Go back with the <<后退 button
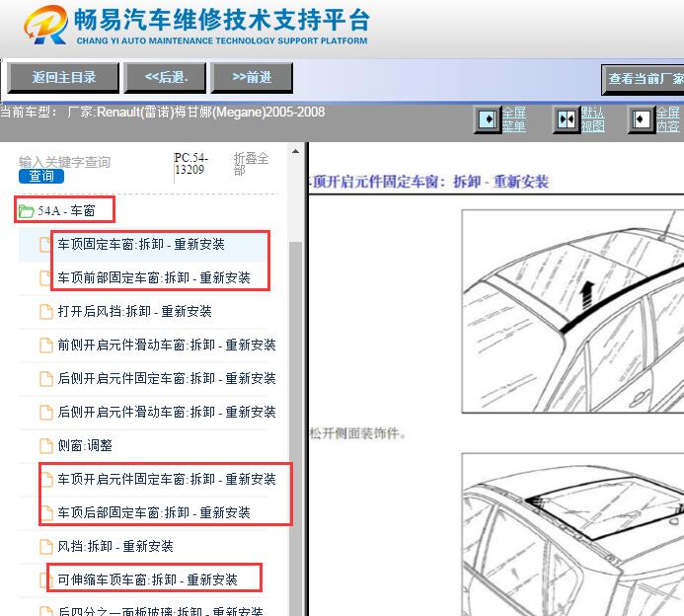The width and height of the screenshot is (684, 616). (x=165, y=78)
